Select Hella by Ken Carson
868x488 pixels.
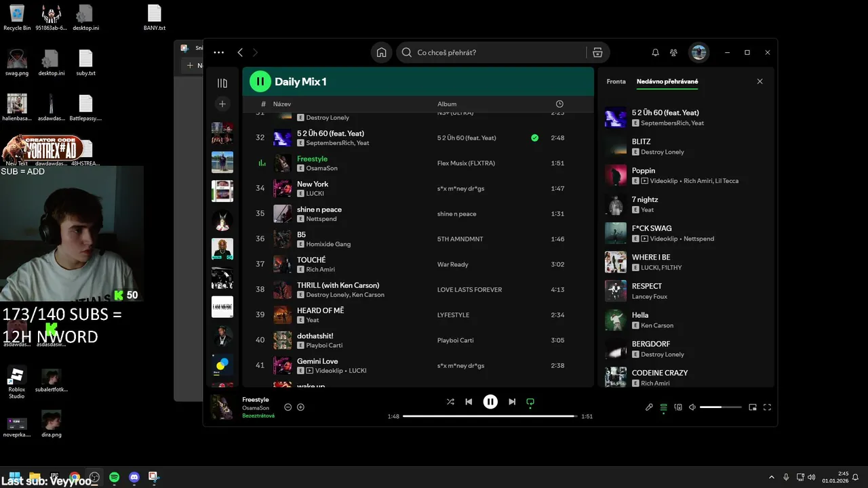coord(686,320)
